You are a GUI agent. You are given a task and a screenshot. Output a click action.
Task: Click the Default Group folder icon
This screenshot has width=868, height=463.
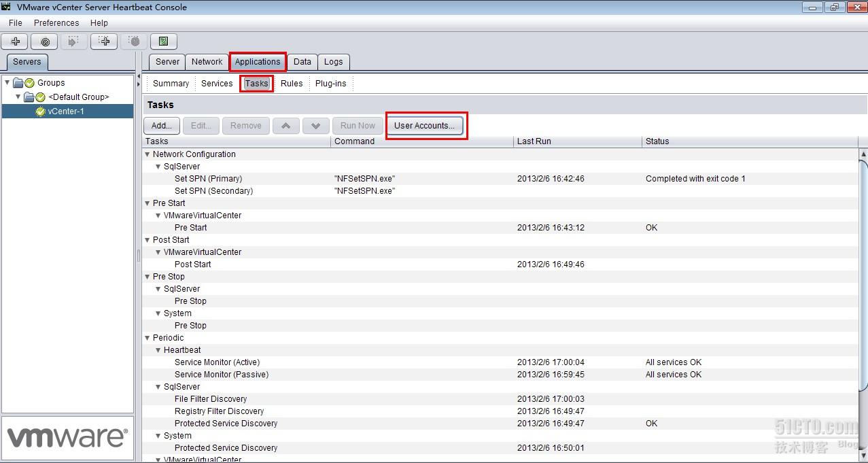click(x=29, y=97)
